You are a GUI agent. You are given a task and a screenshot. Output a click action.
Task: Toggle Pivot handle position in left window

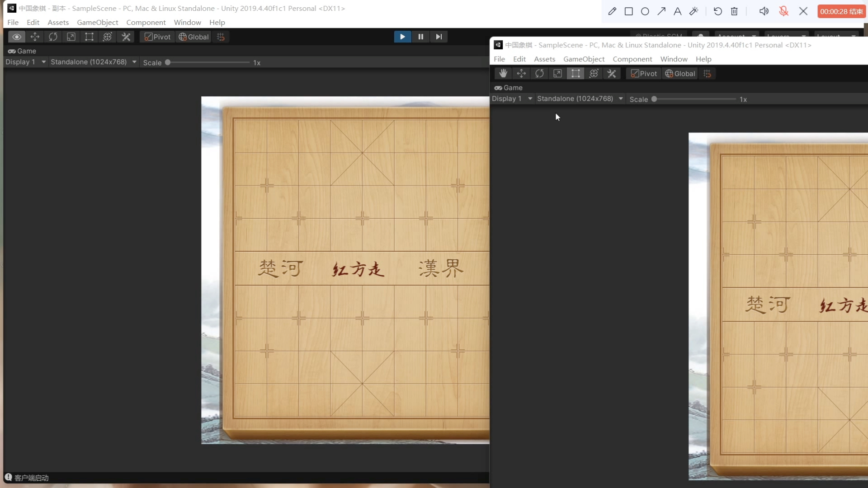click(x=157, y=37)
